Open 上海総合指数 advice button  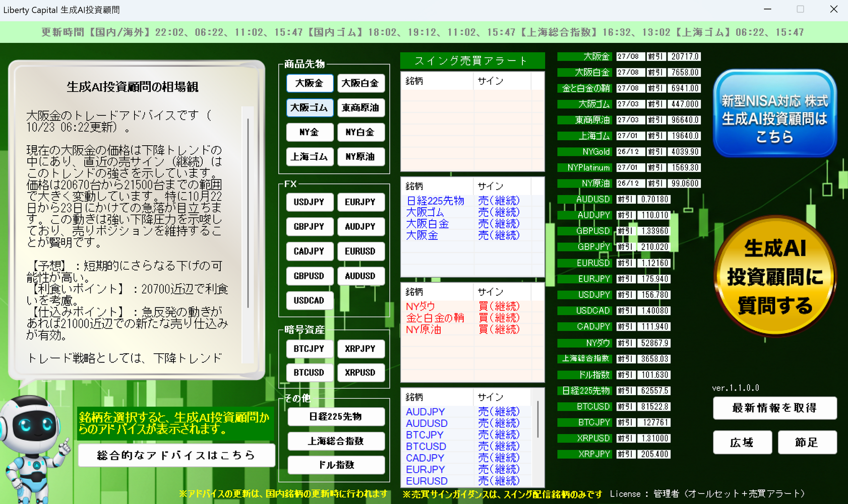336,441
